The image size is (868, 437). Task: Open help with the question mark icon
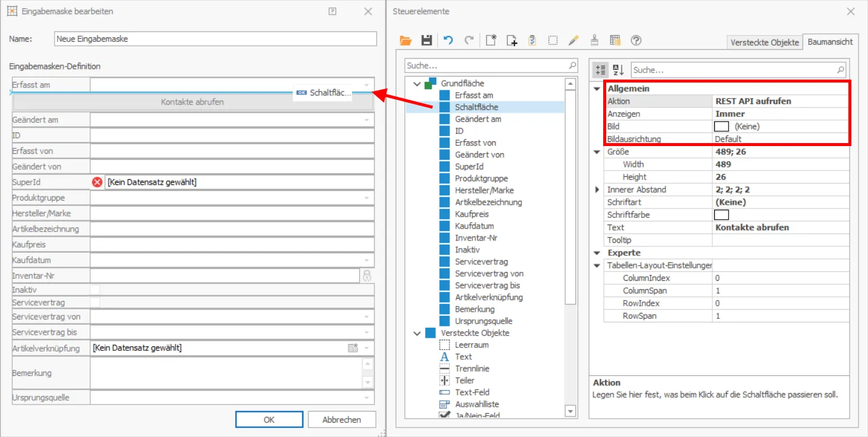pyautogui.click(x=636, y=40)
